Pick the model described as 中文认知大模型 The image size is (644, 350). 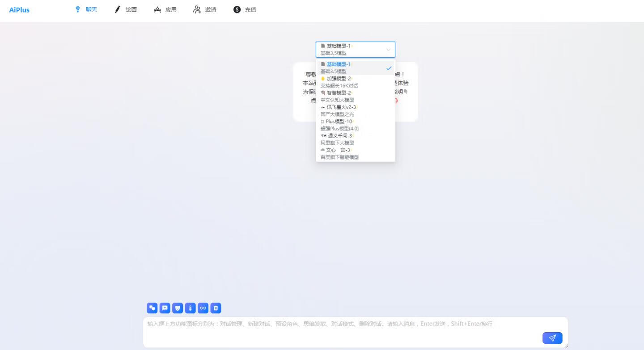pyautogui.click(x=356, y=97)
